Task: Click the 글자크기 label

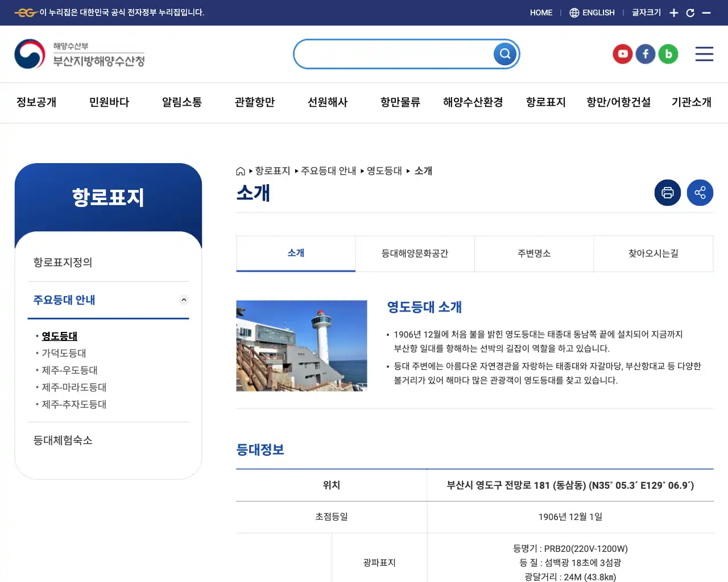Action: (x=646, y=13)
